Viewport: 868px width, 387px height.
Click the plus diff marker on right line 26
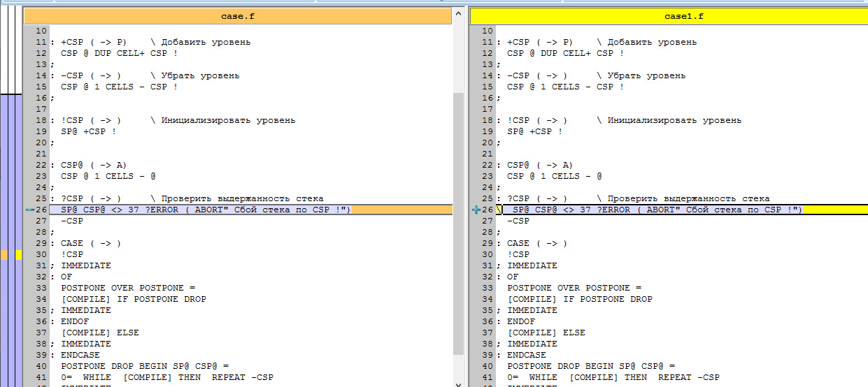coord(476,210)
